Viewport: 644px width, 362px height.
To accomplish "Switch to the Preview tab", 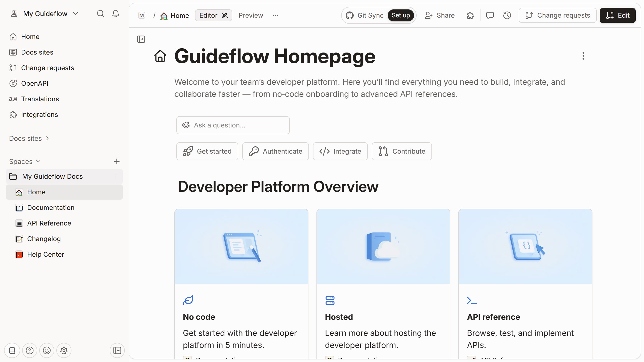I will 251,15.
